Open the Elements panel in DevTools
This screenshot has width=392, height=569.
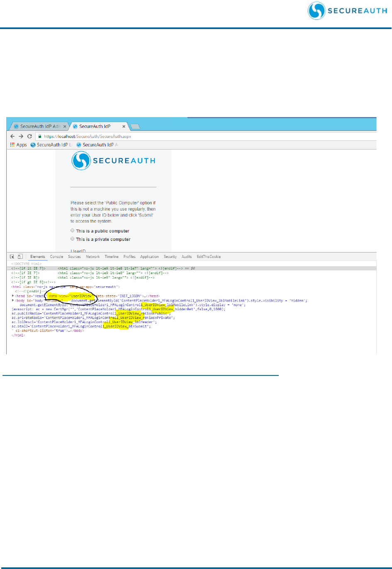point(38,257)
